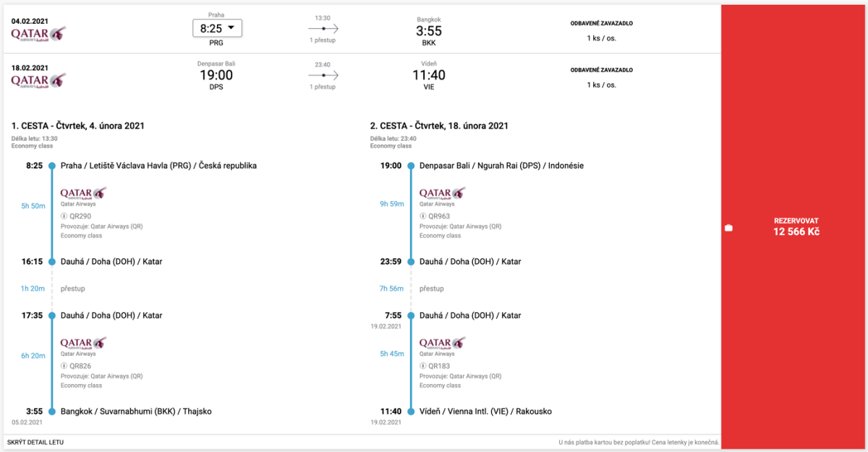Open info icon next to QR183

point(422,366)
